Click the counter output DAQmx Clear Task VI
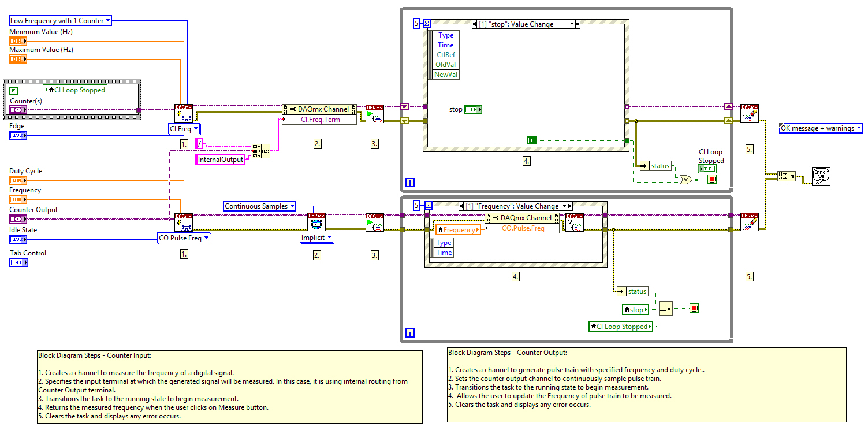868x430 pixels. click(x=750, y=223)
